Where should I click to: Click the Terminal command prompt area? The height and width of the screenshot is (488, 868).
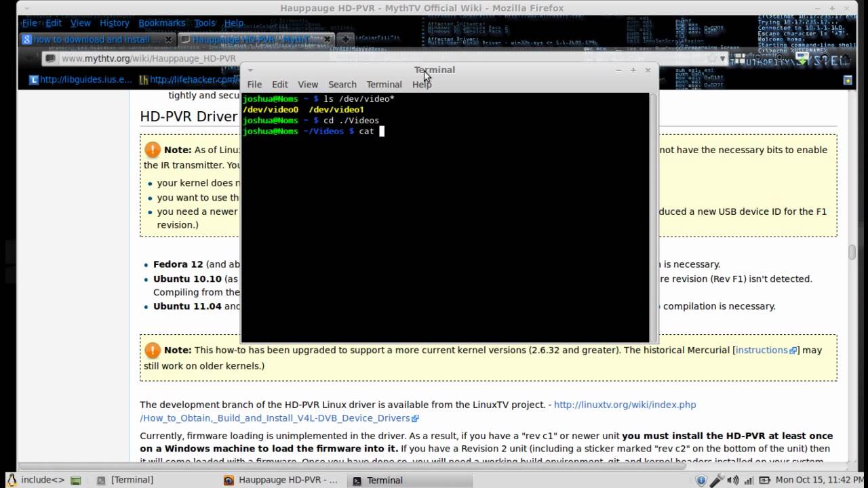(445, 217)
